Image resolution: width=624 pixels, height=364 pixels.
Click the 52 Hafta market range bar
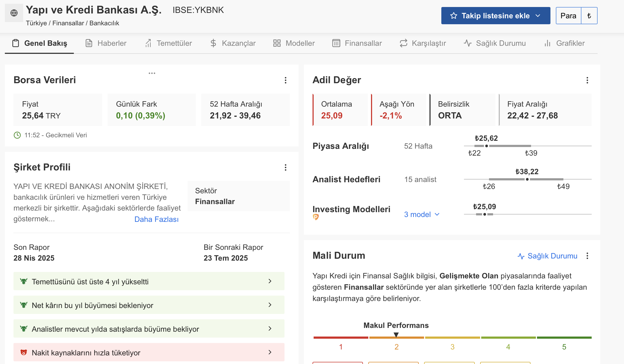coord(528,146)
